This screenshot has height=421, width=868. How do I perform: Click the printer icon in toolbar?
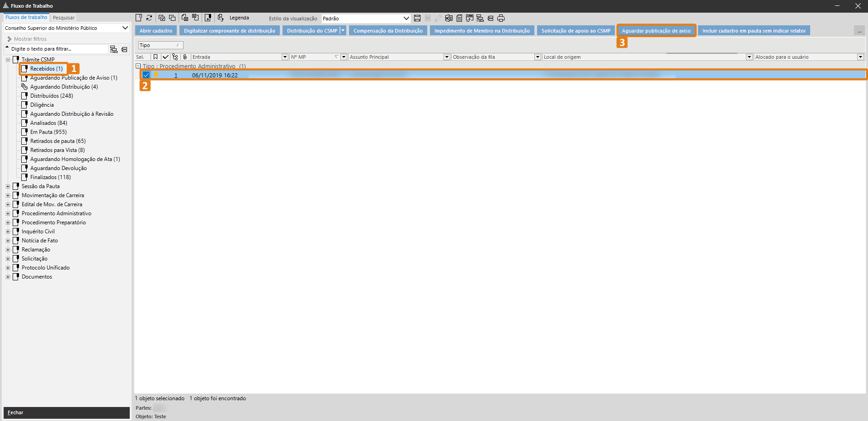[501, 18]
